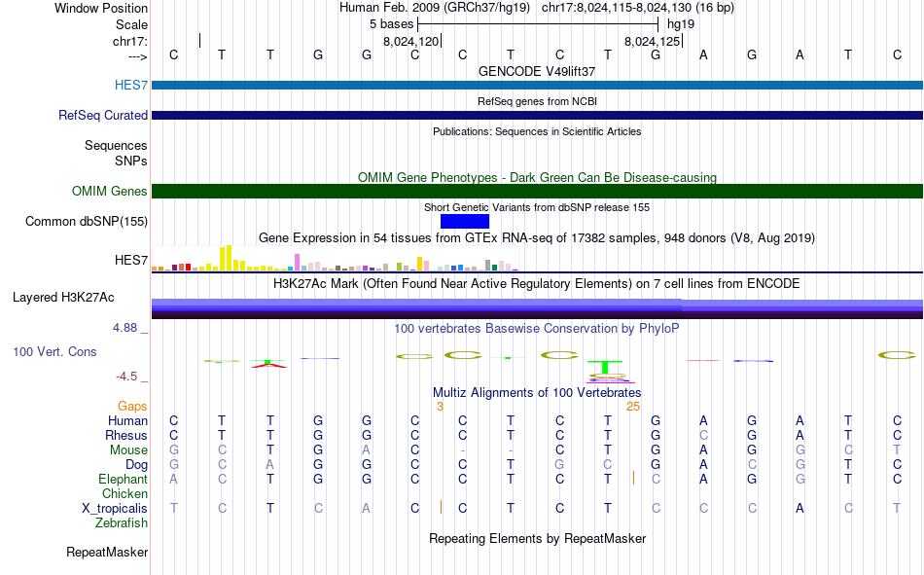Image resolution: width=924 pixels, height=575 pixels.
Task: Click the RepeatMasker track label
Action: coord(107,552)
